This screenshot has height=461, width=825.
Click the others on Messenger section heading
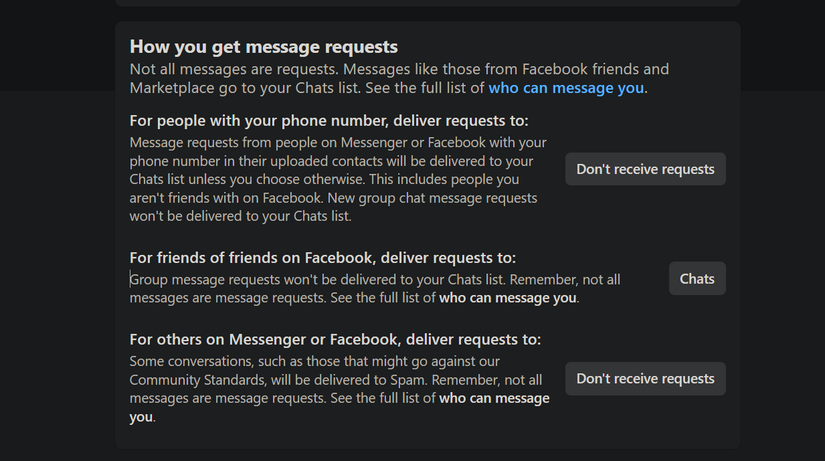click(x=335, y=339)
